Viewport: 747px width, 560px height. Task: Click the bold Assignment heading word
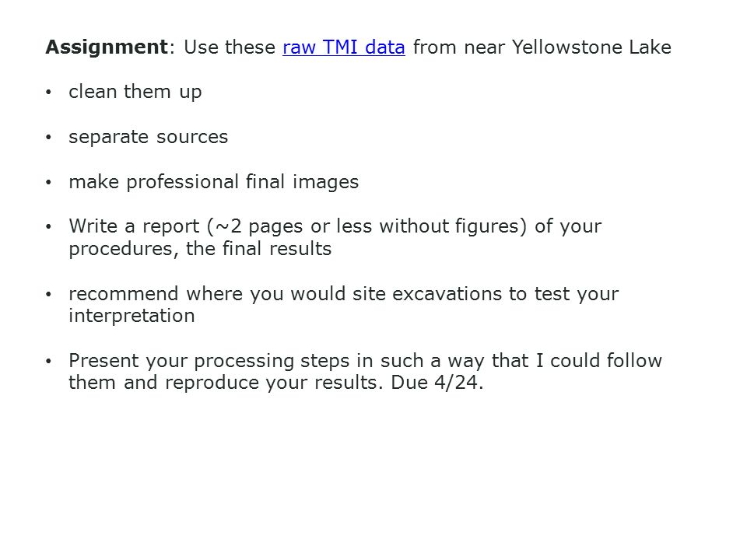click(107, 48)
